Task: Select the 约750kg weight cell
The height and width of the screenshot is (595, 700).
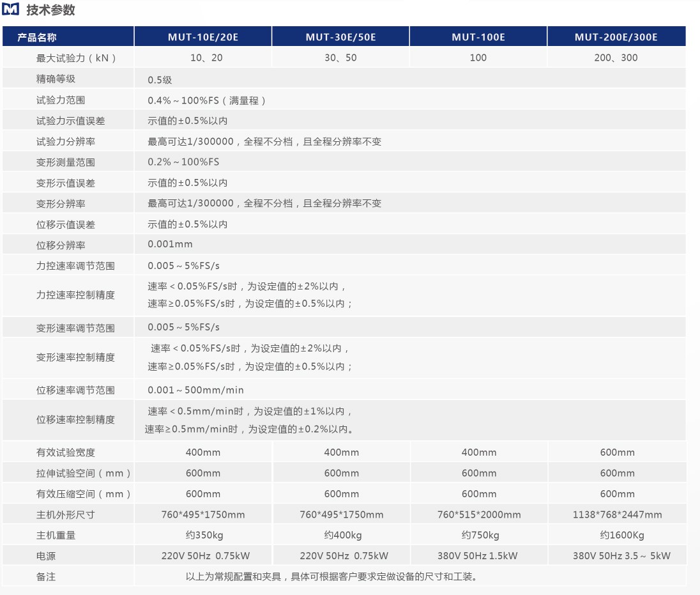Action: tap(480, 535)
